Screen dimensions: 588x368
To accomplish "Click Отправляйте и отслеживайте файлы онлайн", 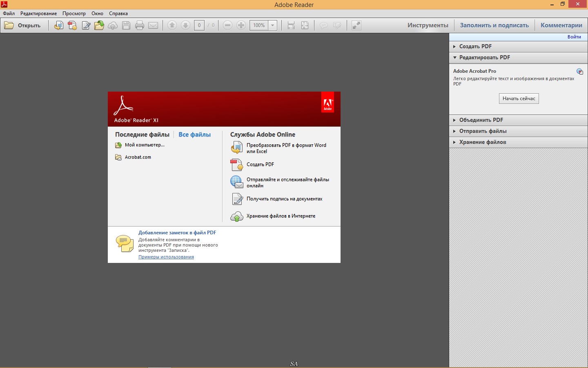I will (x=288, y=182).
